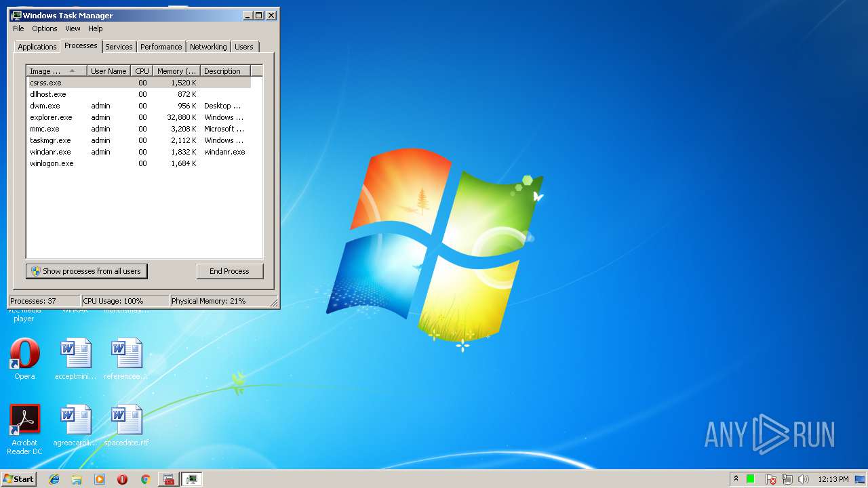Open Windows Media Player from taskbar
This screenshot has width=868, height=488.
100,479
